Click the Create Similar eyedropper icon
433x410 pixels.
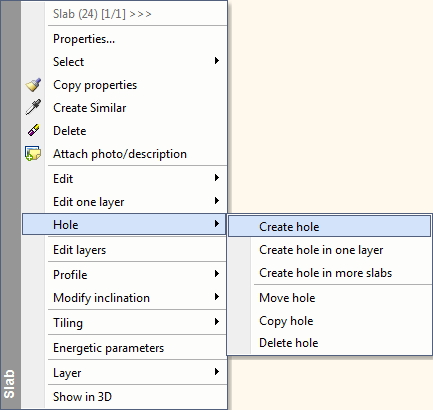coord(33,107)
